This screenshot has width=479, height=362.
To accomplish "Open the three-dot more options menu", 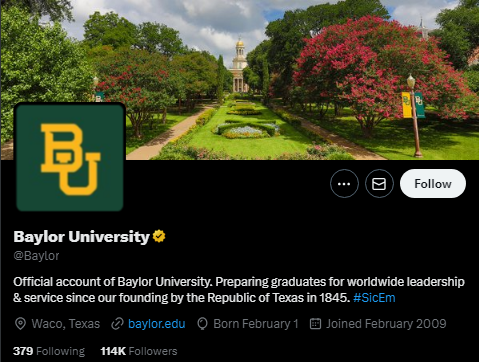I will pos(344,184).
